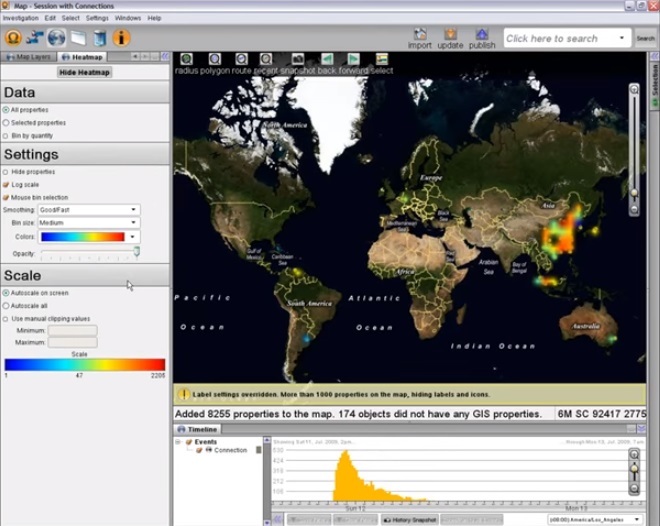This screenshot has height=526, width=660.
Task: Open the America/Los_Angeles timezone dropdown
Action: 594,520
